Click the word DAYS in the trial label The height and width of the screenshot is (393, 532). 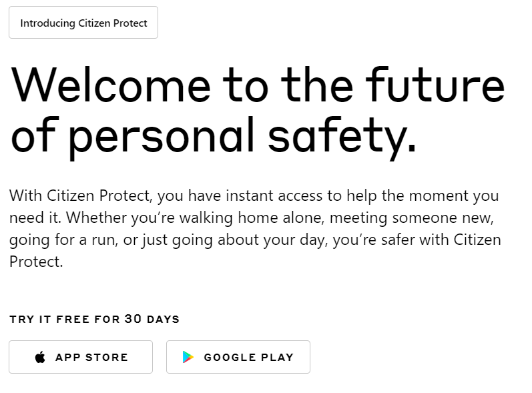point(163,320)
